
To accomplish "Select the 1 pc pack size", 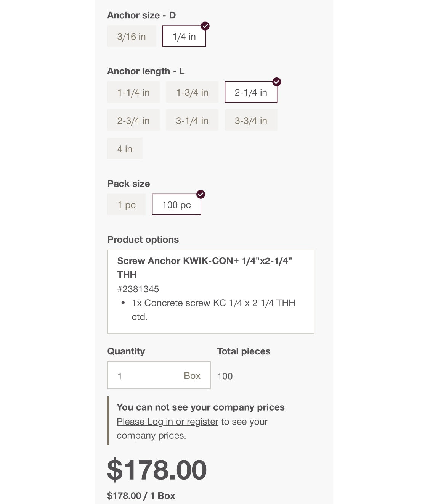I will click(x=127, y=205).
